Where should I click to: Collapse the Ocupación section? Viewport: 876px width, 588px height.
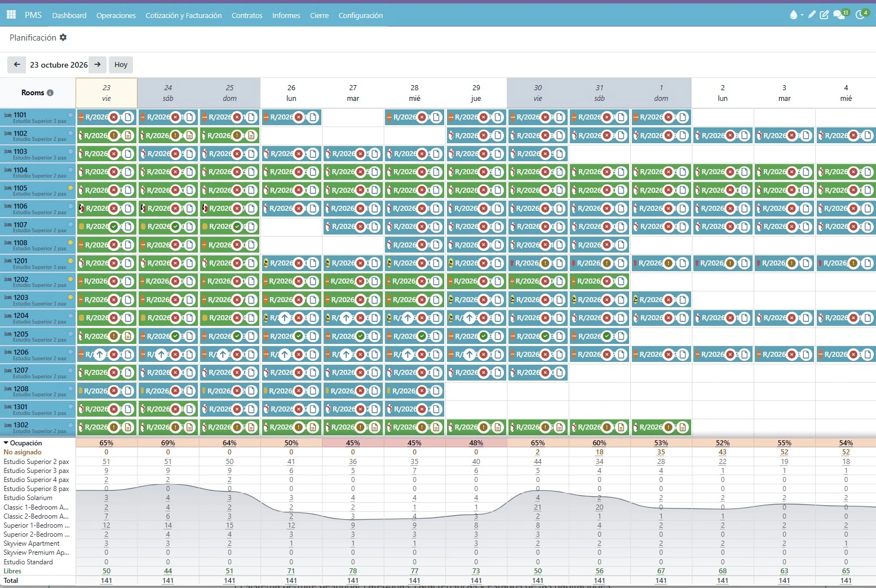tap(6, 443)
